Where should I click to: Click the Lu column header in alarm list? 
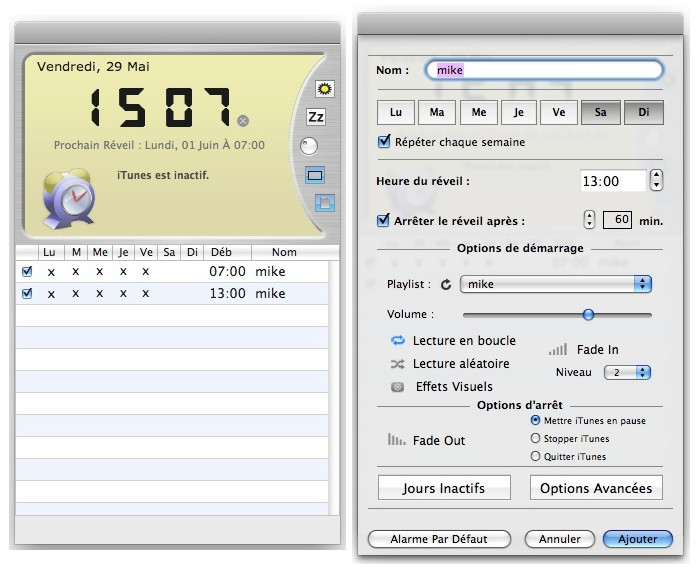(x=51, y=252)
